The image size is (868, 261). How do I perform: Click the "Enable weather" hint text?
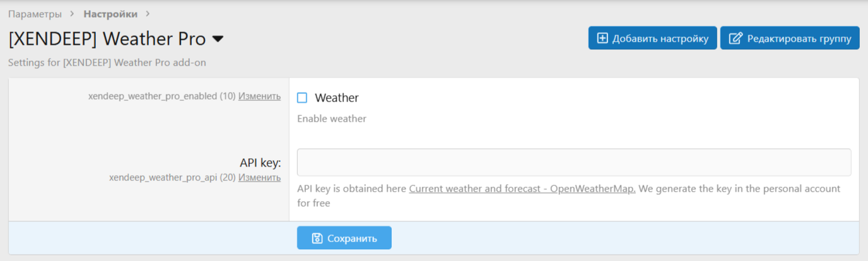coord(331,119)
